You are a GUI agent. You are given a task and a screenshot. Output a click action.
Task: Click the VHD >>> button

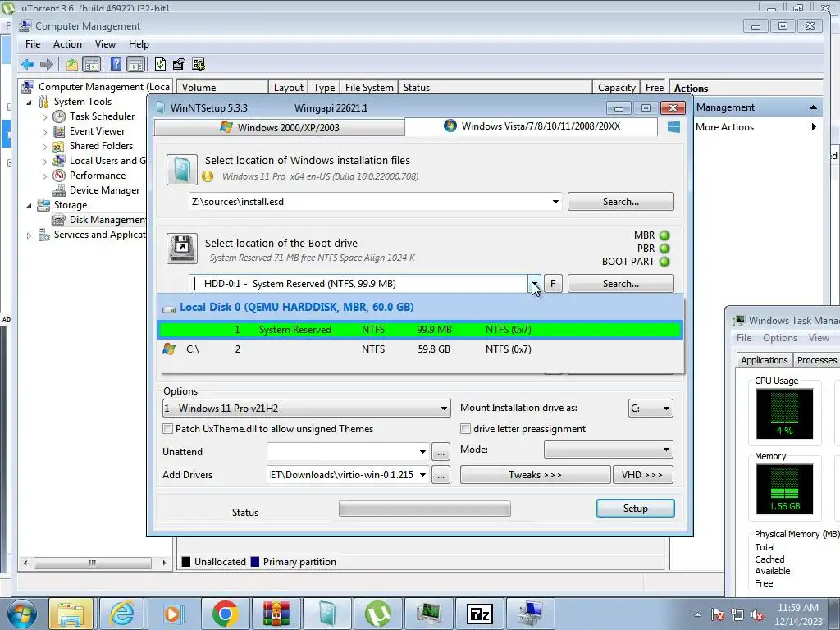[642, 475]
